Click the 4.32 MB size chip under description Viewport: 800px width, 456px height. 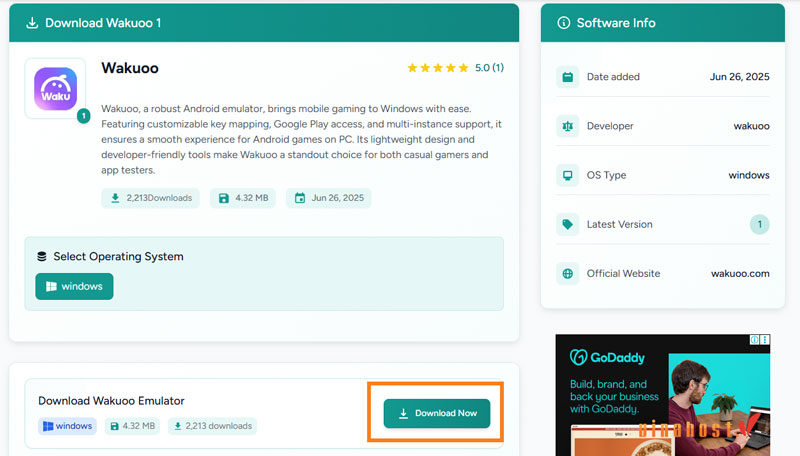coord(243,198)
